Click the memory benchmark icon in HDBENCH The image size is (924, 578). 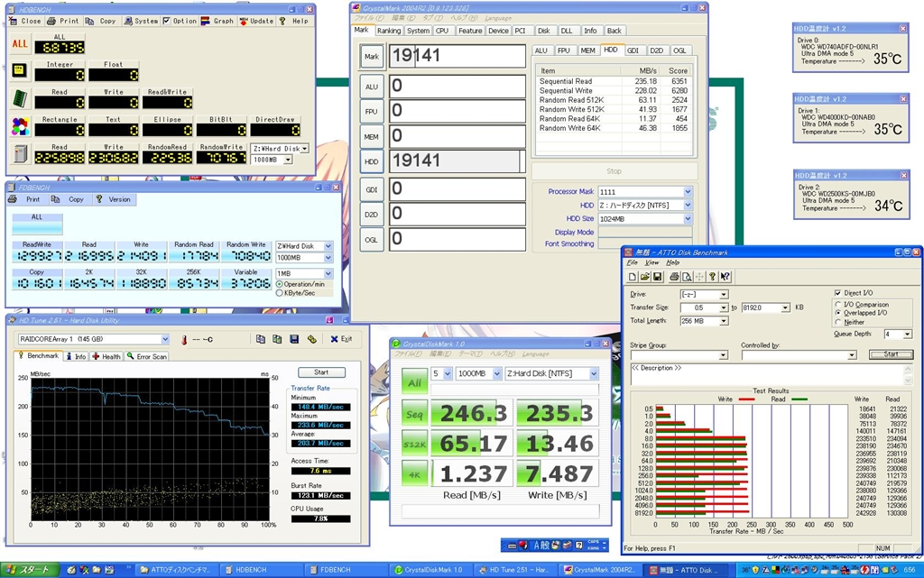click(x=19, y=98)
